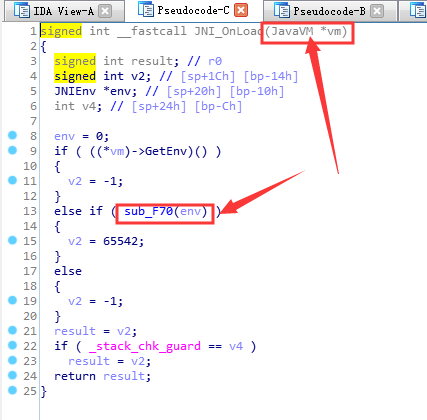
Task: Toggle breakpoint dot on line 15
Action: click(x=13, y=240)
